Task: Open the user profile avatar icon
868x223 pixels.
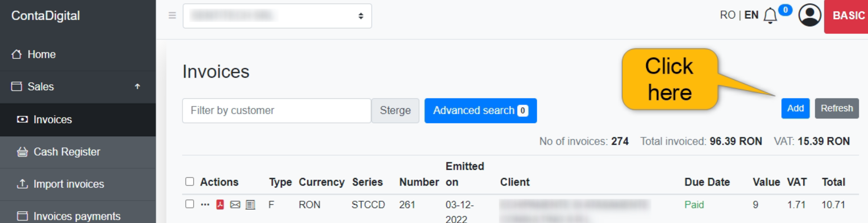Action: [x=809, y=15]
